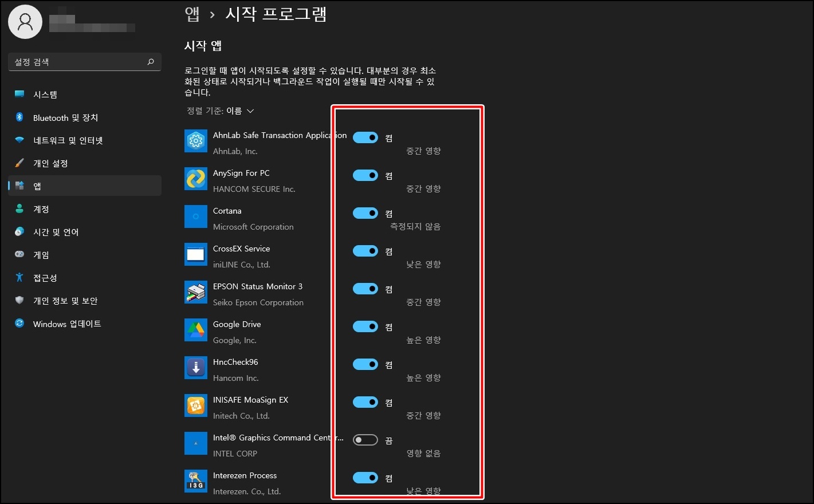Click the 앱 icon in sidebar
This screenshot has height=504, width=814.
[19, 186]
